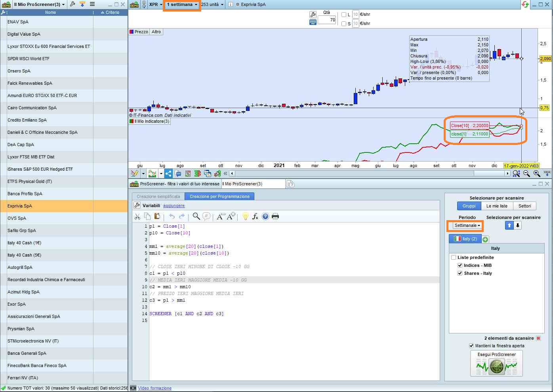
Task: Select descending scan order down arrow
Action: 517,225
